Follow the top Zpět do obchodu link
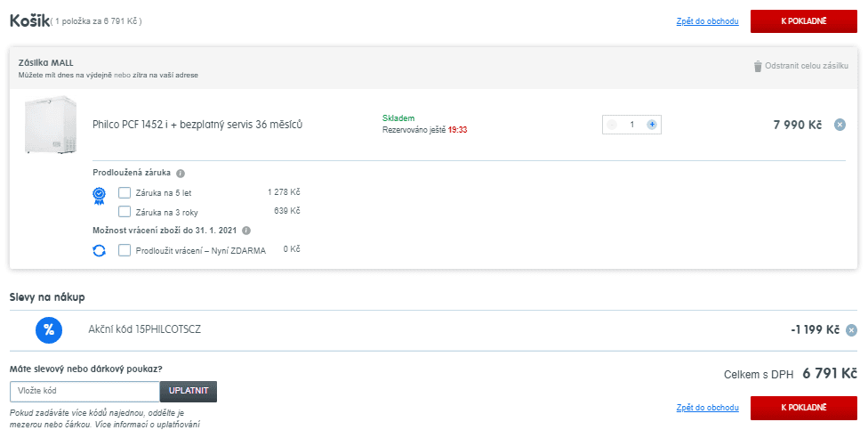Viewport: 868px width, 430px height. pos(707,21)
